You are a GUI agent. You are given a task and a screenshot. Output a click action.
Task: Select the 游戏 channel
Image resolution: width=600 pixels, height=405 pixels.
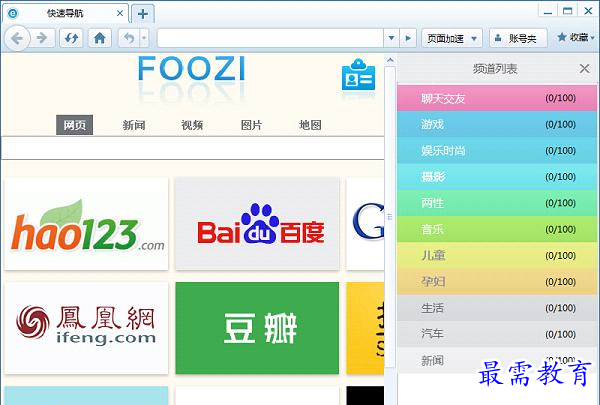497,124
